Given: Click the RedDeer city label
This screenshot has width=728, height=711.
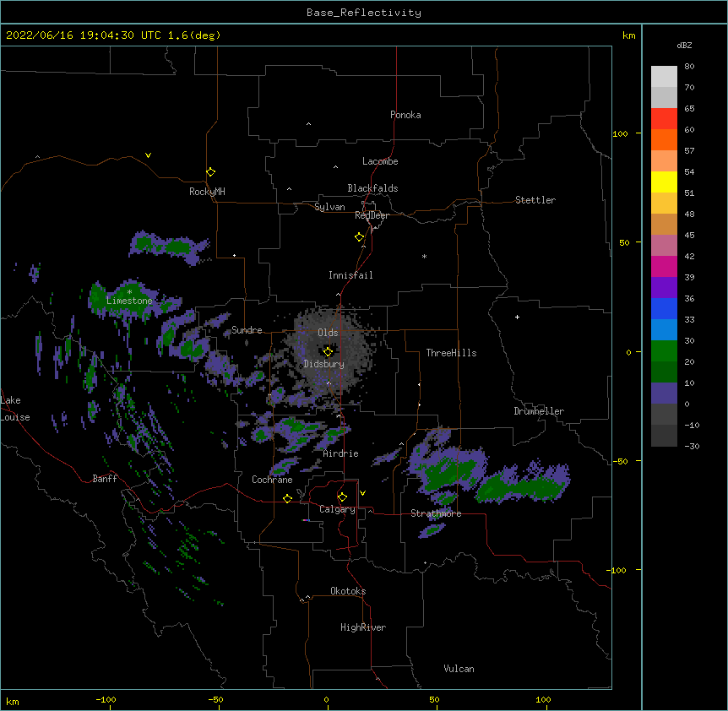Looking at the screenshot, I should coord(372,215).
